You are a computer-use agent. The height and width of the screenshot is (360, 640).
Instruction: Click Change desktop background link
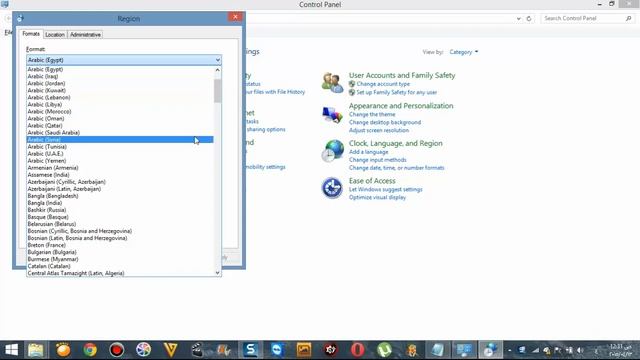[385, 122]
